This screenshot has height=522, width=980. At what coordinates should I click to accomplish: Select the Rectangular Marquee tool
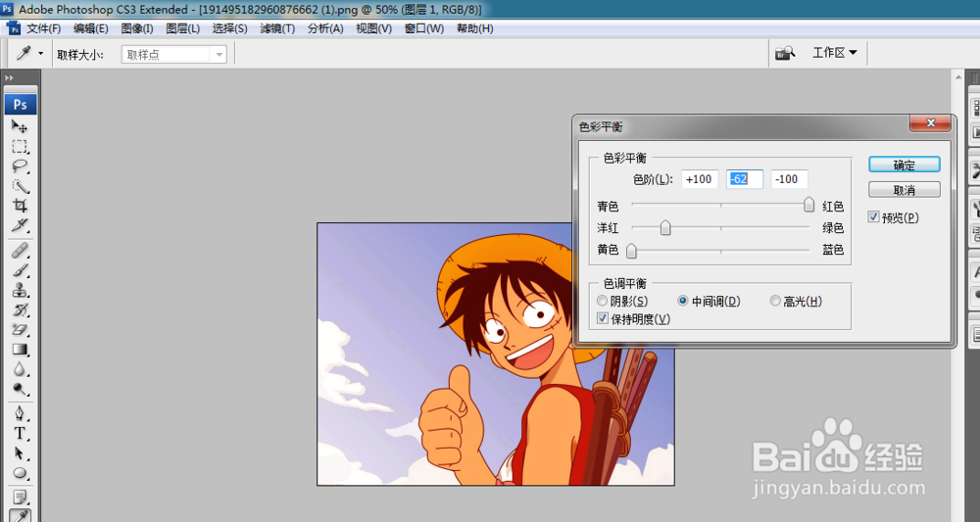(x=20, y=147)
